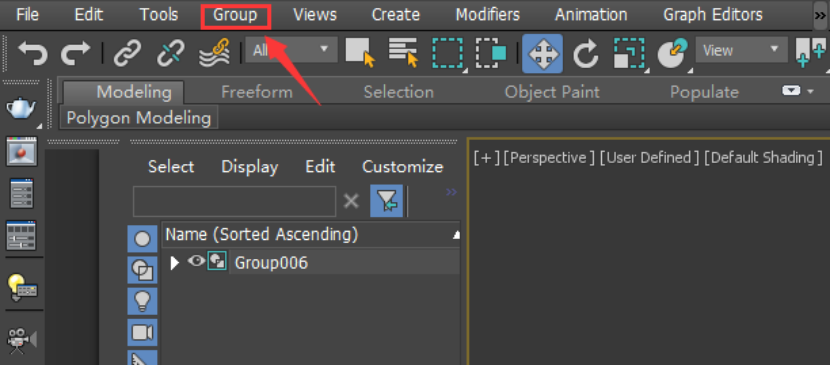Open the Group menu
Screen dimensions: 830x365
[236, 15]
